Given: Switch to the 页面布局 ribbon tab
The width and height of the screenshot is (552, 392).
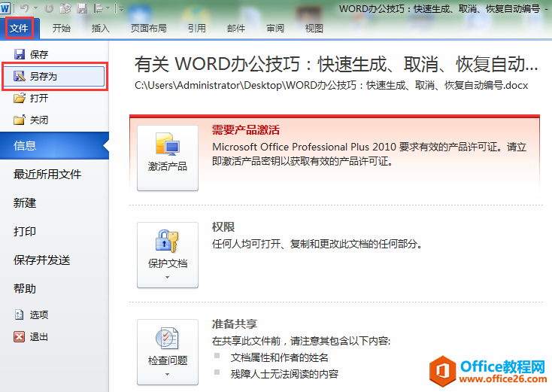Looking at the screenshot, I should tap(149, 28).
